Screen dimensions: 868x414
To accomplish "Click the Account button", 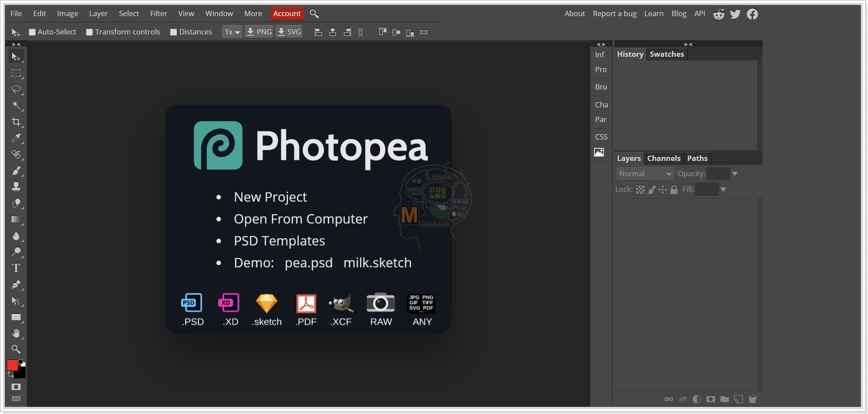I will point(287,14).
